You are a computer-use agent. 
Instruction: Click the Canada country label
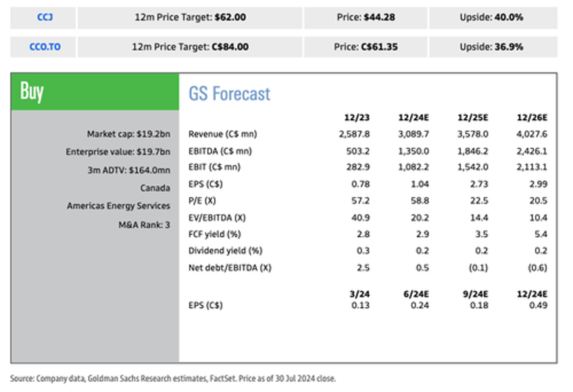[x=155, y=188]
